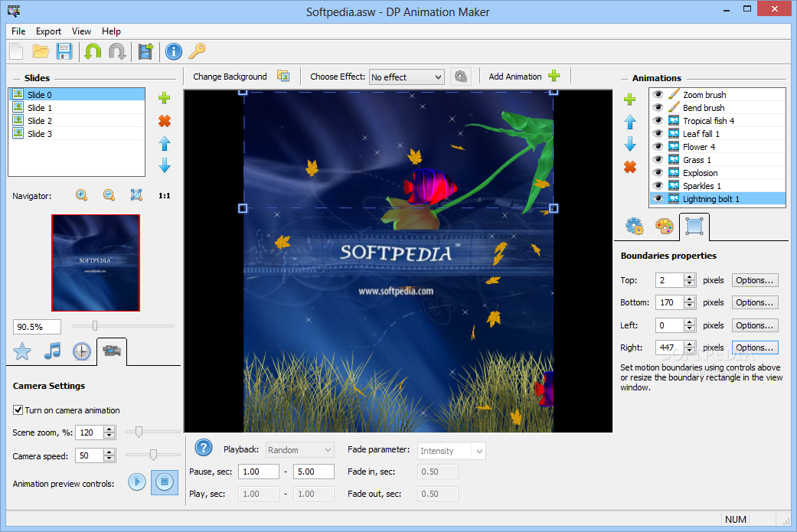Click the green Undo arrow
This screenshot has width=797, height=532.
point(93,51)
